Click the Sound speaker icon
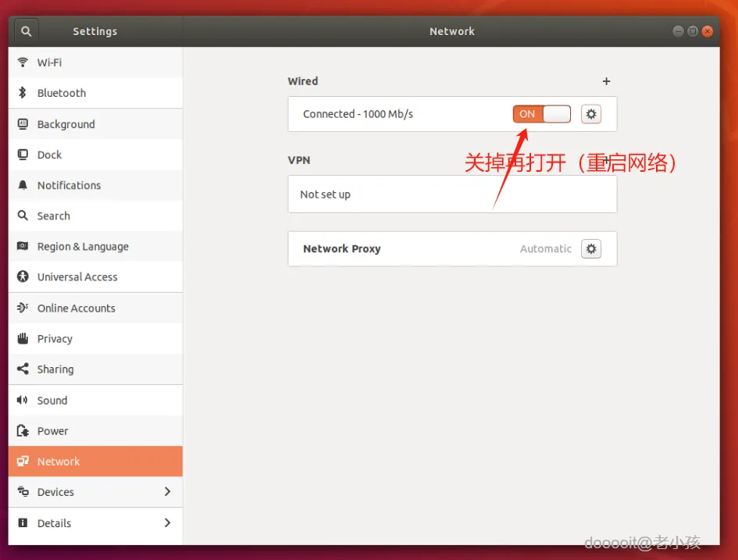This screenshot has width=738, height=560. click(23, 400)
